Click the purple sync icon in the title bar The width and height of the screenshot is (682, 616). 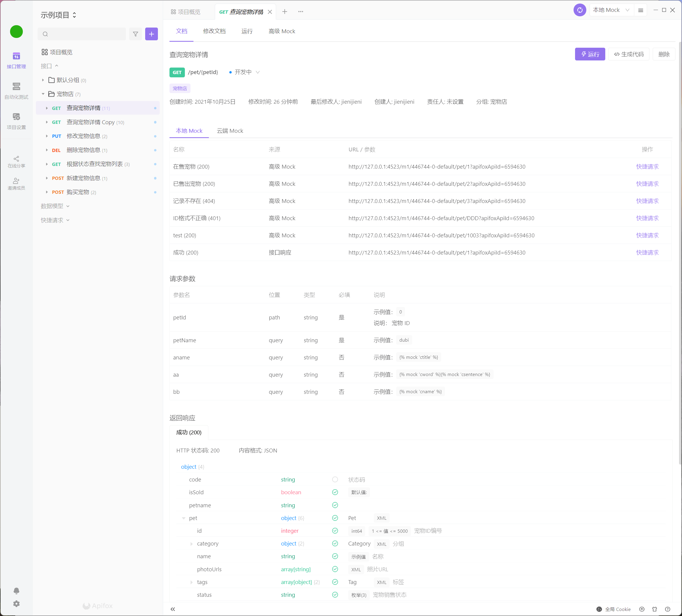point(579,10)
